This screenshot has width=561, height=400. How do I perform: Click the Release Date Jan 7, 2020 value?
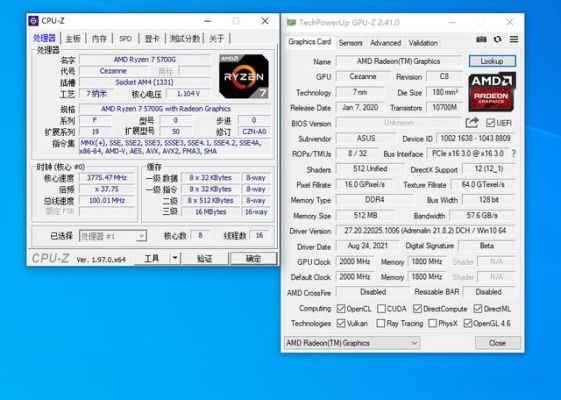coord(360,107)
